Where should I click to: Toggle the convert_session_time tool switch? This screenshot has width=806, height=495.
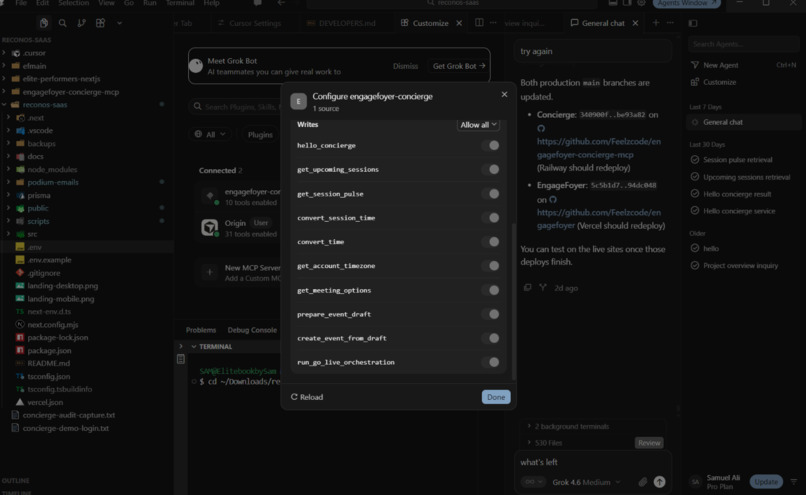[491, 217]
